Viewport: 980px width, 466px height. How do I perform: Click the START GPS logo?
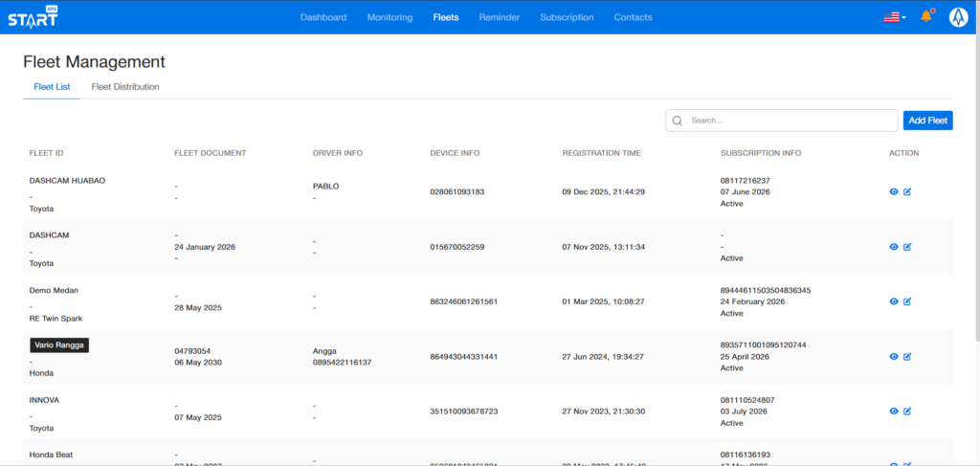(33, 17)
